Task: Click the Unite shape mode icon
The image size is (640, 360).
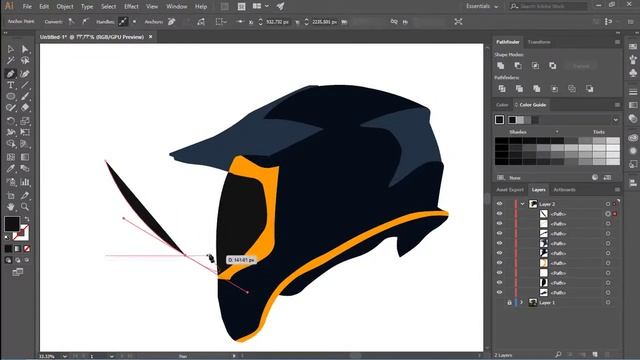Action: point(501,66)
